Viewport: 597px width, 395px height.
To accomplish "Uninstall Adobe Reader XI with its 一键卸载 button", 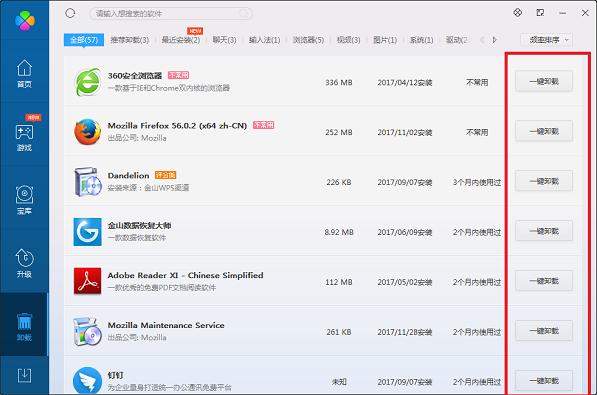I will pos(544,281).
